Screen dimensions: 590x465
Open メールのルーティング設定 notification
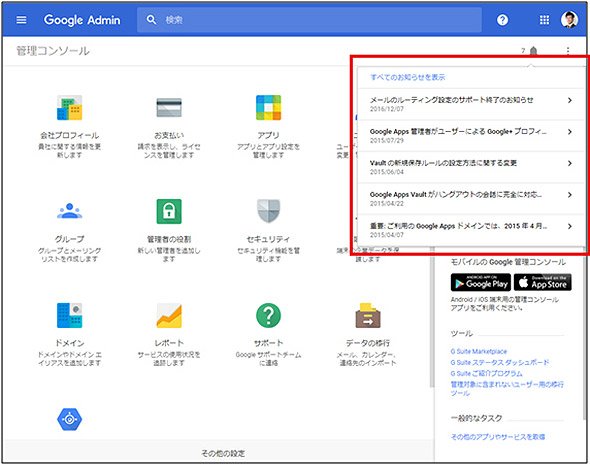pyautogui.click(x=471, y=104)
